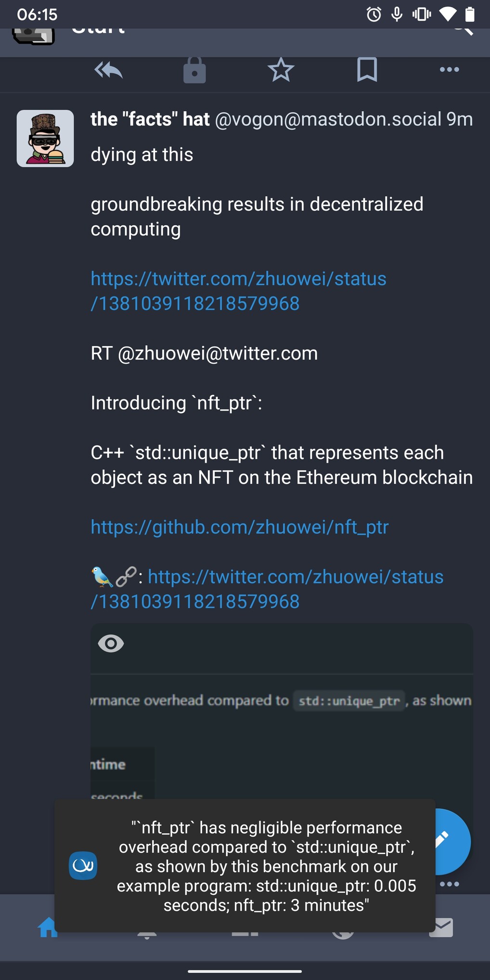The height and width of the screenshot is (980, 490).
Task: Open the twitter link after bird emoji
Action: pos(295,577)
